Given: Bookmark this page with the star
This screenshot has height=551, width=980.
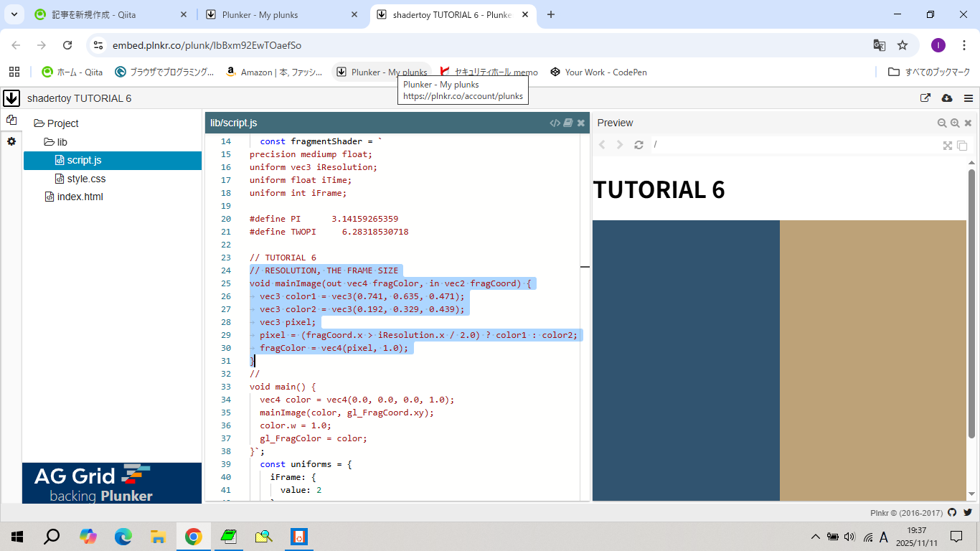Looking at the screenshot, I should click(903, 45).
